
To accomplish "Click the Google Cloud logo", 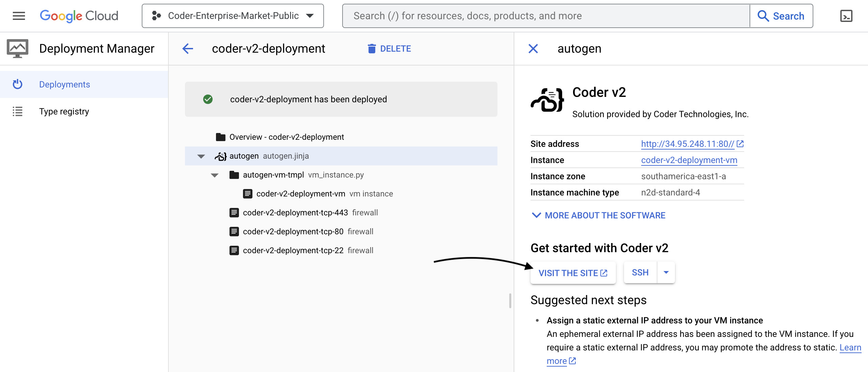I will [79, 16].
